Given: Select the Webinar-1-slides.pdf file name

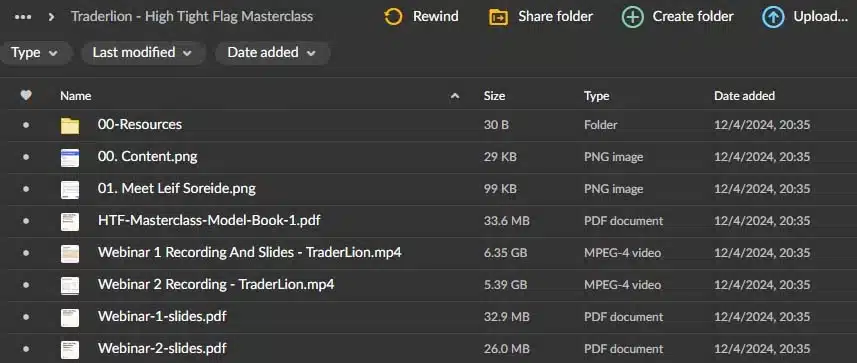Looking at the screenshot, I should [x=162, y=316].
